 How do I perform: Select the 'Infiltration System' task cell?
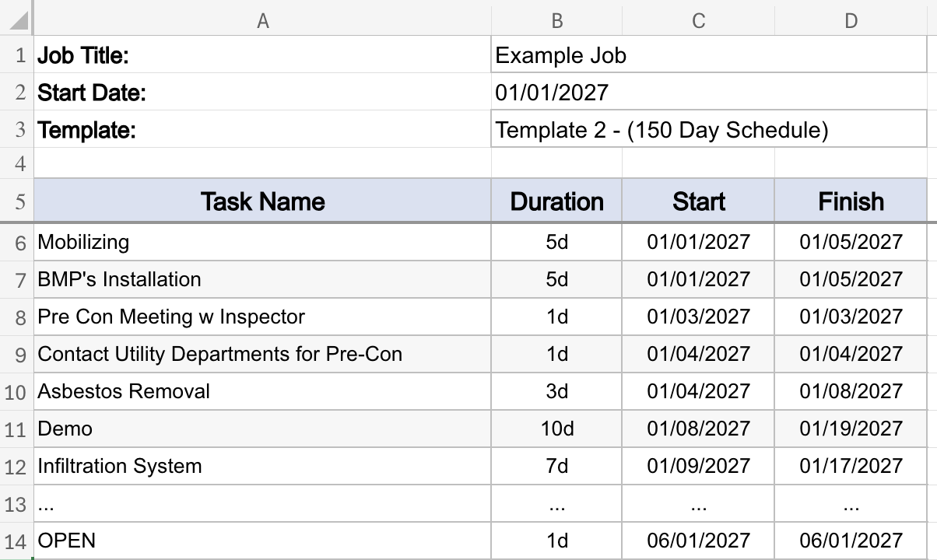click(x=263, y=466)
